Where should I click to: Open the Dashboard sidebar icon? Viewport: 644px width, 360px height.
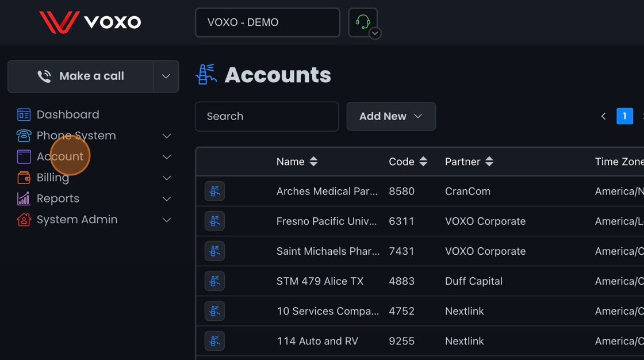tap(24, 115)
